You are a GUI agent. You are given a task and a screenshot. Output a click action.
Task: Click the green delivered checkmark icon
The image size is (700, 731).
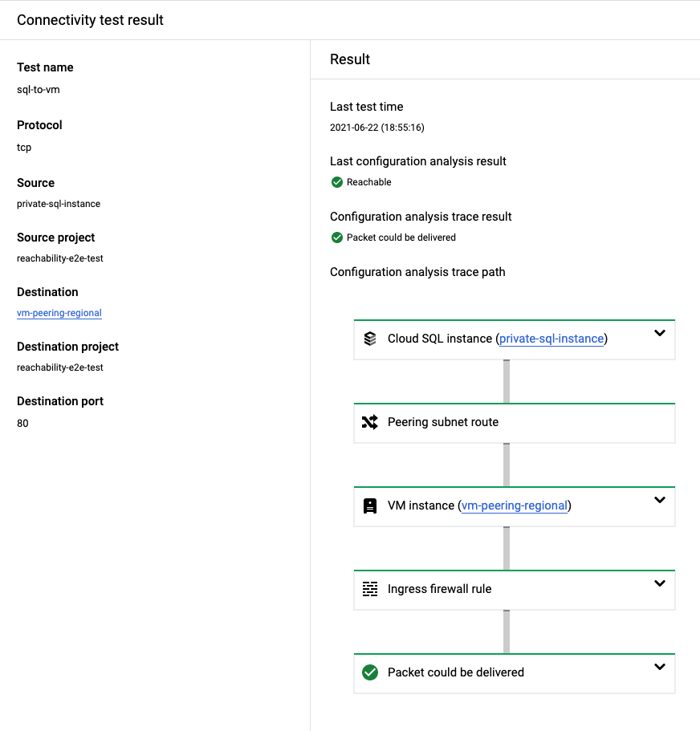(x=370, y=672)
